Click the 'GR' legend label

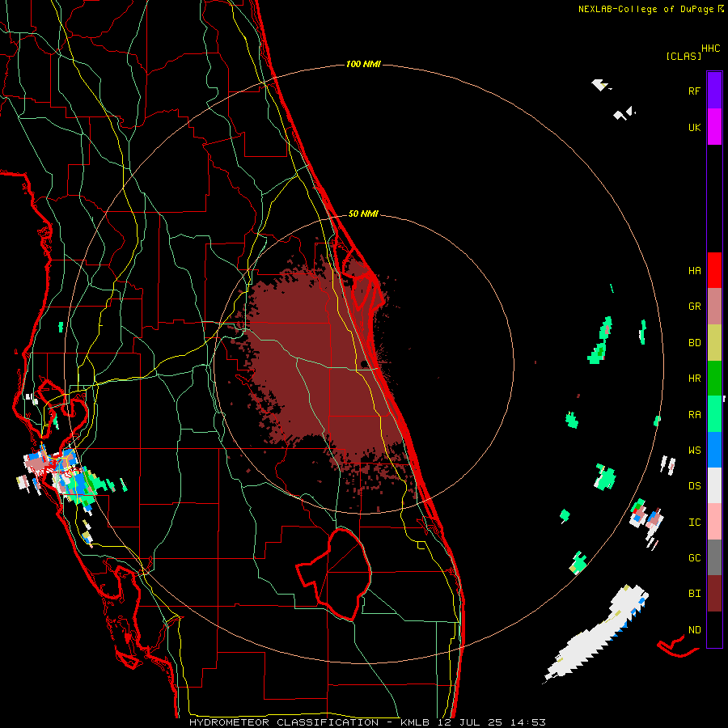point(694,307)
